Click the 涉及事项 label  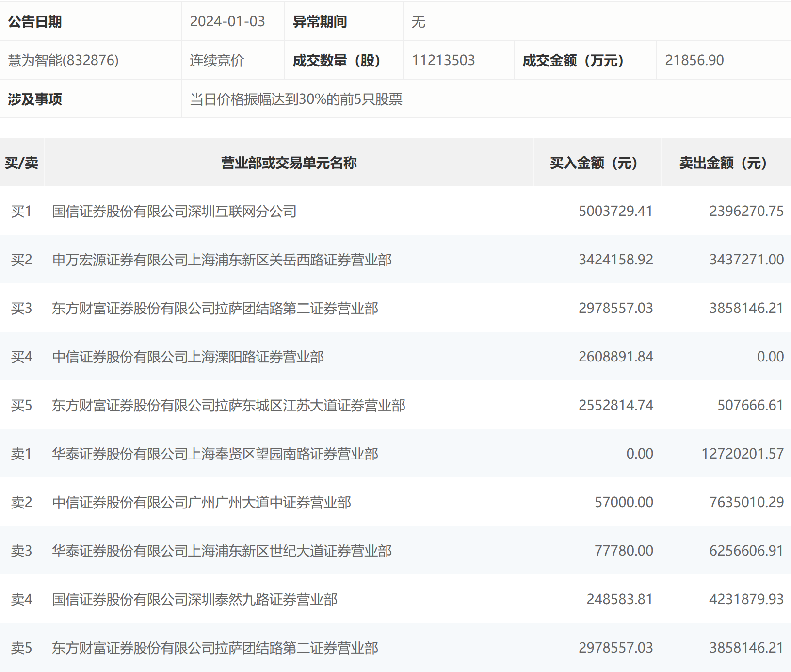[x=35, y=99]
